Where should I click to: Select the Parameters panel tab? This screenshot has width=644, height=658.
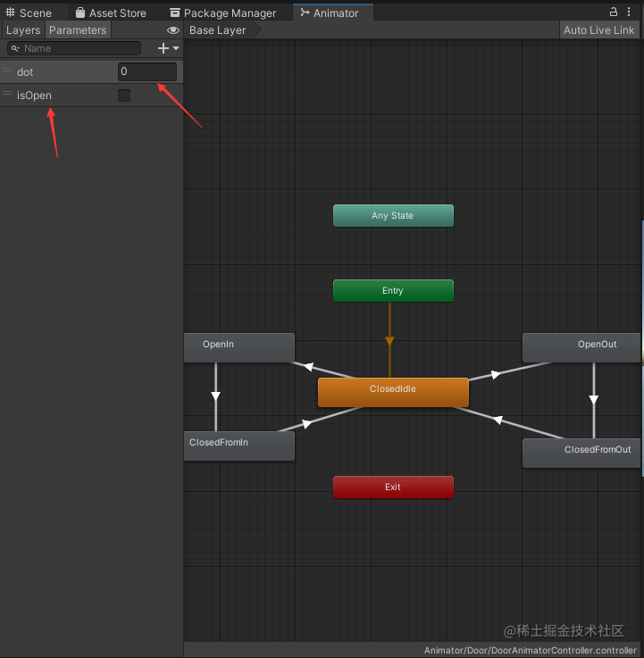pyautogui.click(x=78, y=30)
